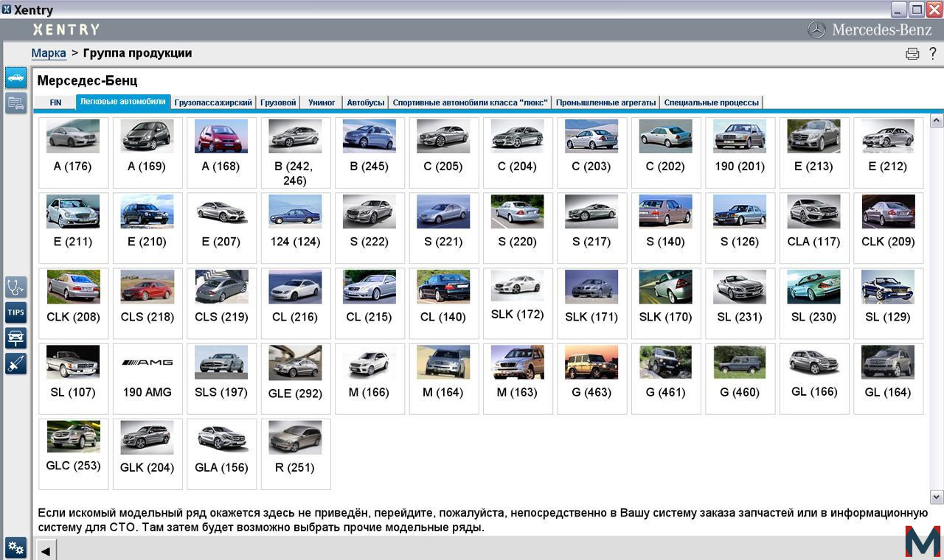The width and height of the screenshot is (944, 560).
Task: Open the S (140) tile
Action: click(666, 228)
